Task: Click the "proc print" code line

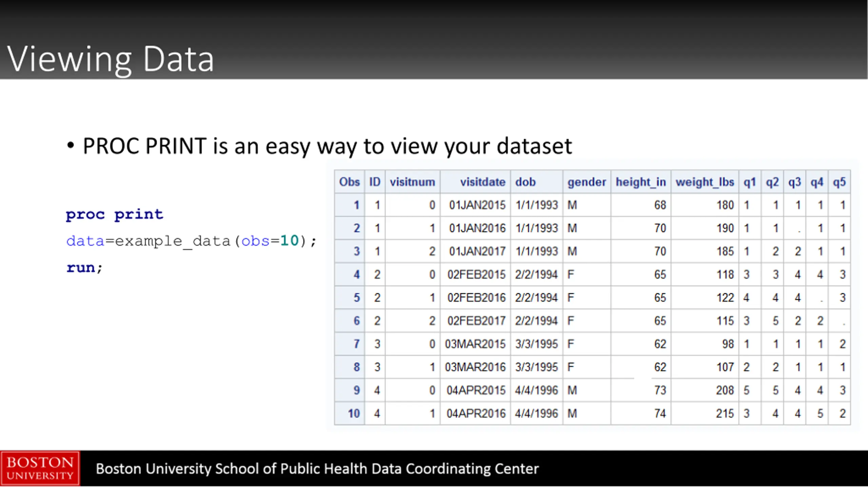Action: coord(115,215)
